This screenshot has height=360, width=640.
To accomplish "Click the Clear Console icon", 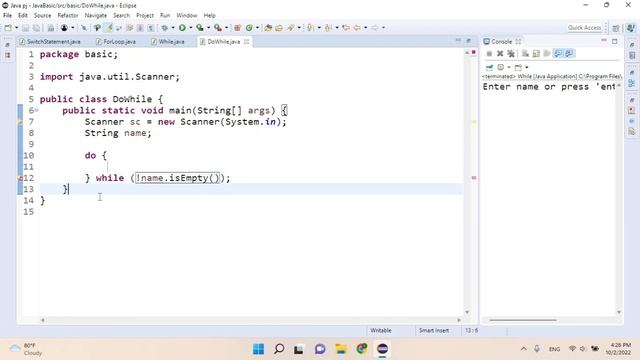I will [x=525, y=53].
